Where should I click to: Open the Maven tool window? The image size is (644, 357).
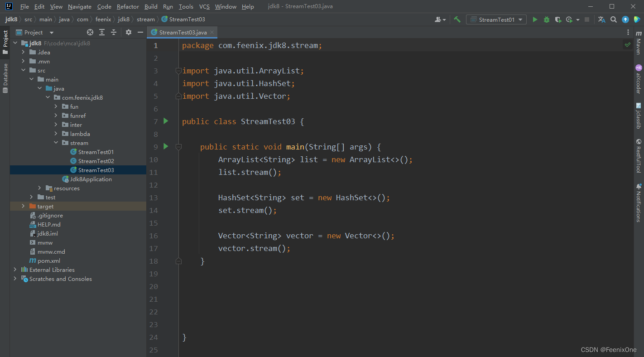(x=639, y=43)
